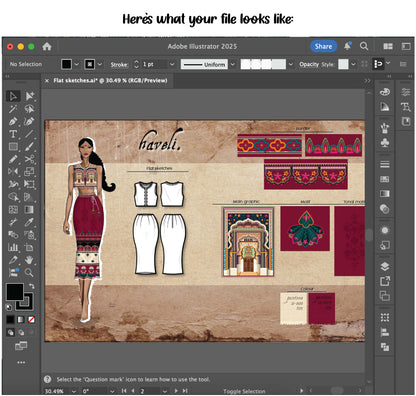
Task: Select the Curvature tool
Action: point(30,121)
